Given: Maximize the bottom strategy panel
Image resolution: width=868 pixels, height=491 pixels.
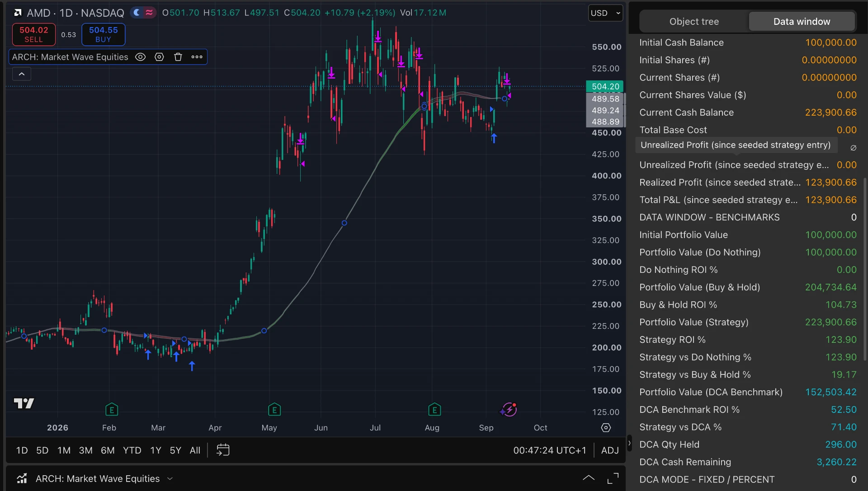Looking at the screenshot, I should click(x=613, y=478).
